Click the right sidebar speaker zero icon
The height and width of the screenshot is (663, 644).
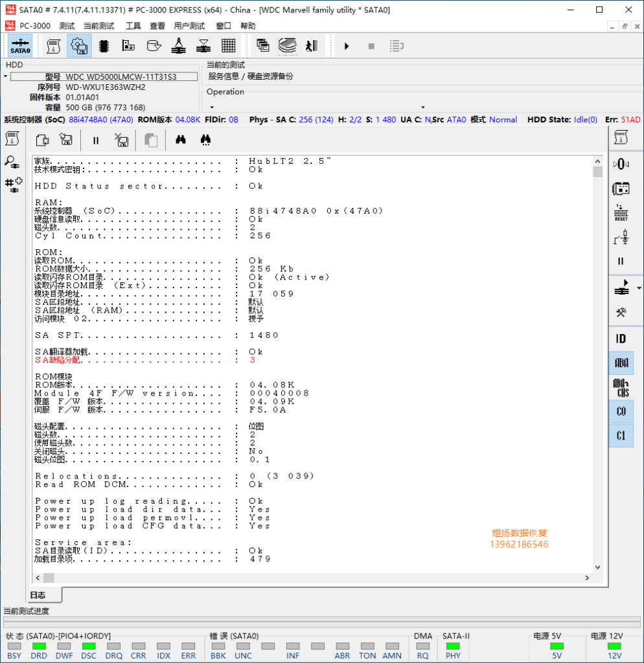[621, 164]
